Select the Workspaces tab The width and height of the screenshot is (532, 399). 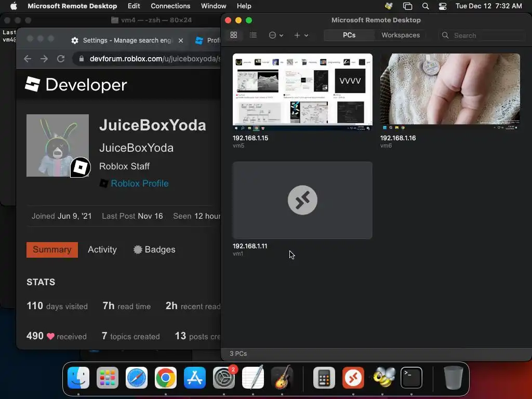tap(401, 35)
